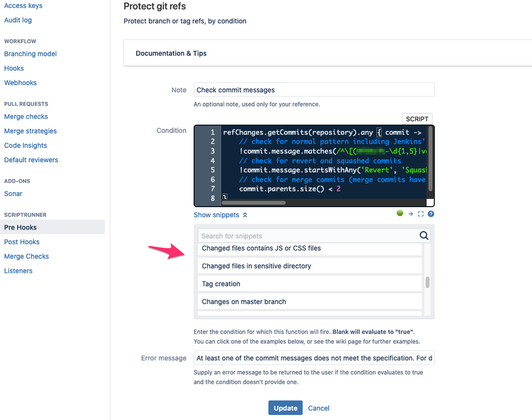Select 'Changed files in sensitive directory' snippet
Screen dimensions: 532x420
pyautogui.click(x=310, y=266)
